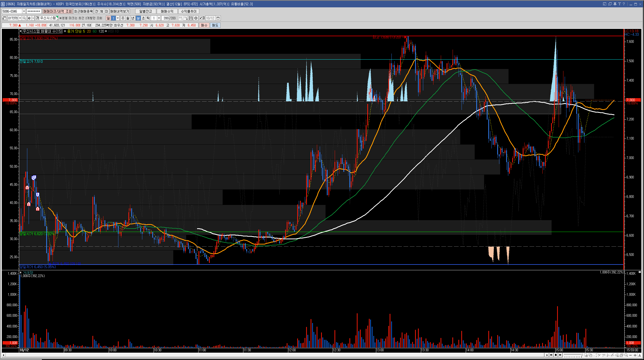
Task: Switch to 일 (daily) chart period
Action: pyautogui.click(x=108, y=18)
